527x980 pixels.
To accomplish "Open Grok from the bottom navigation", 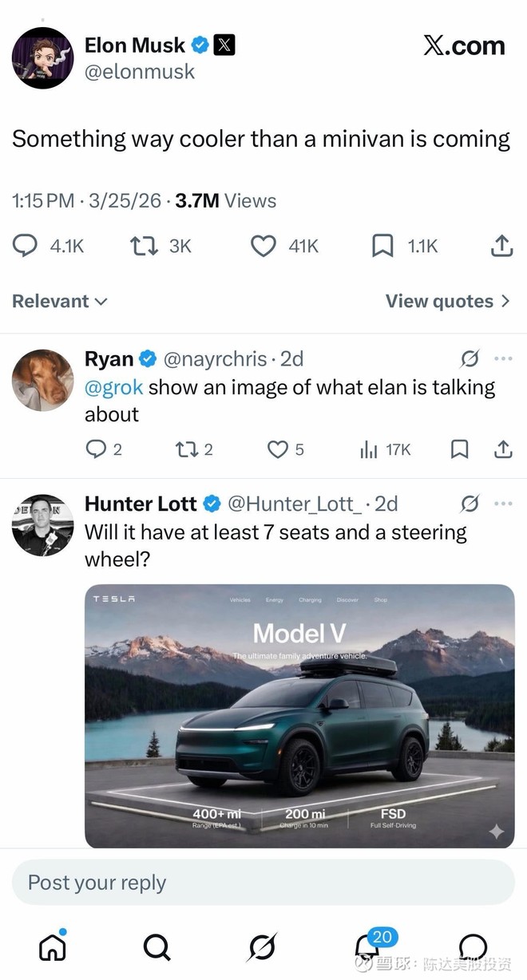I will click(x=262, y=946).
